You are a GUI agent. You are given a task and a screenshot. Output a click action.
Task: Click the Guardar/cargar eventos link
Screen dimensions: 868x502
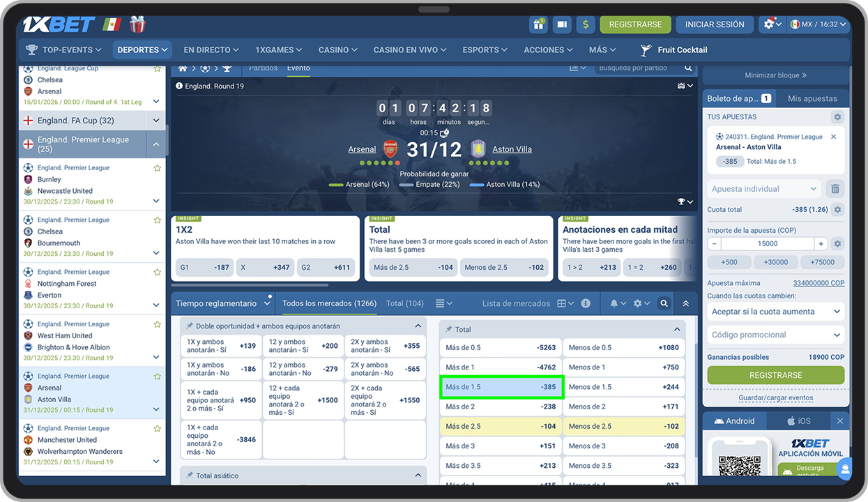(775, 398)
